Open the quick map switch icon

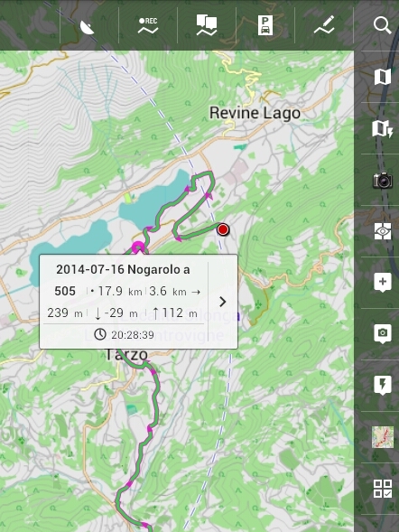point(383,128)
